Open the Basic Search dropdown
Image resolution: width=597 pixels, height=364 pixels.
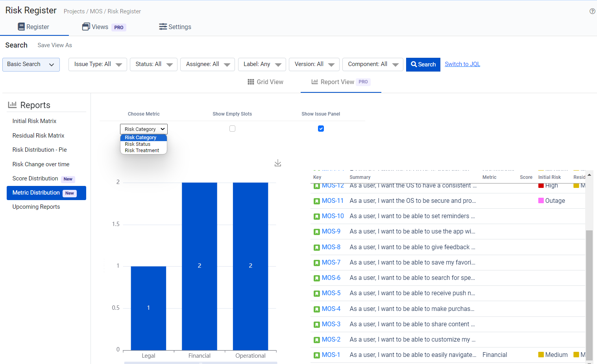31,64
